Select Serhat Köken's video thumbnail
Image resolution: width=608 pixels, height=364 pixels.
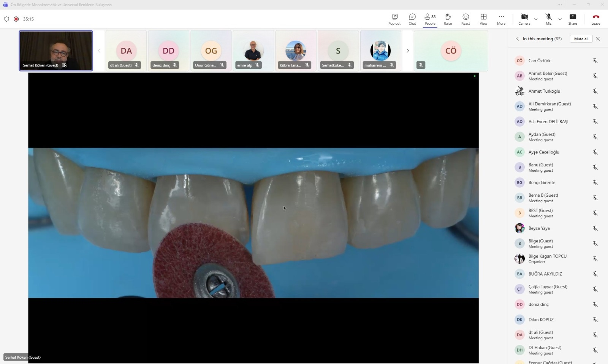pyautogui.click(x=56, y=51)
